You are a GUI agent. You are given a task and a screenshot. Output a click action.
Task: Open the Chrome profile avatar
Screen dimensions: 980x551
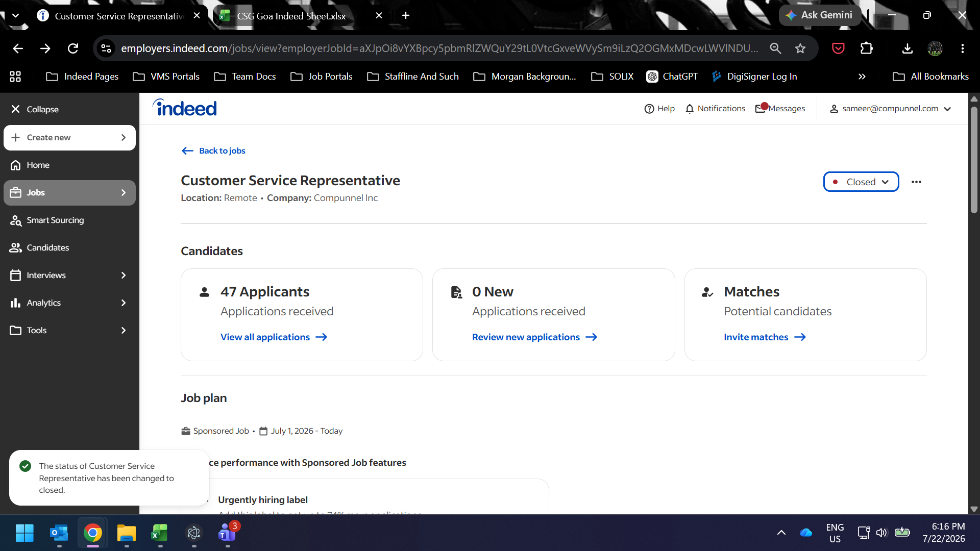935,48
